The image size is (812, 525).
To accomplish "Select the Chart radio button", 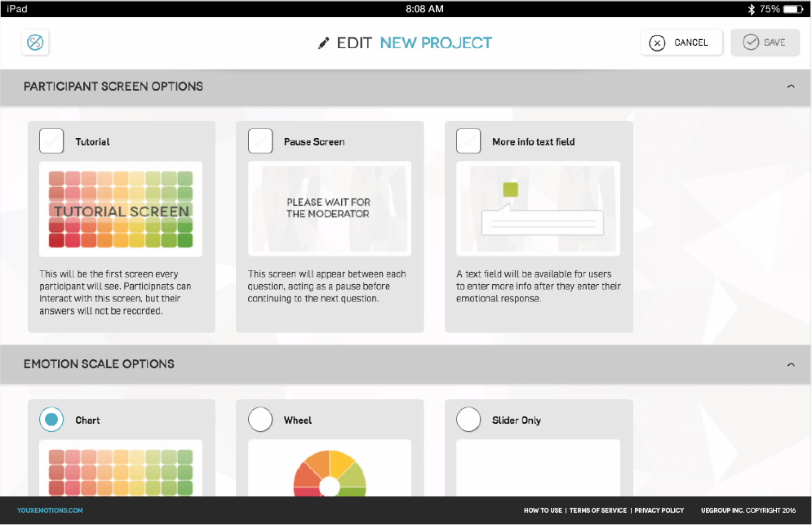I will (x=51, y=420).
